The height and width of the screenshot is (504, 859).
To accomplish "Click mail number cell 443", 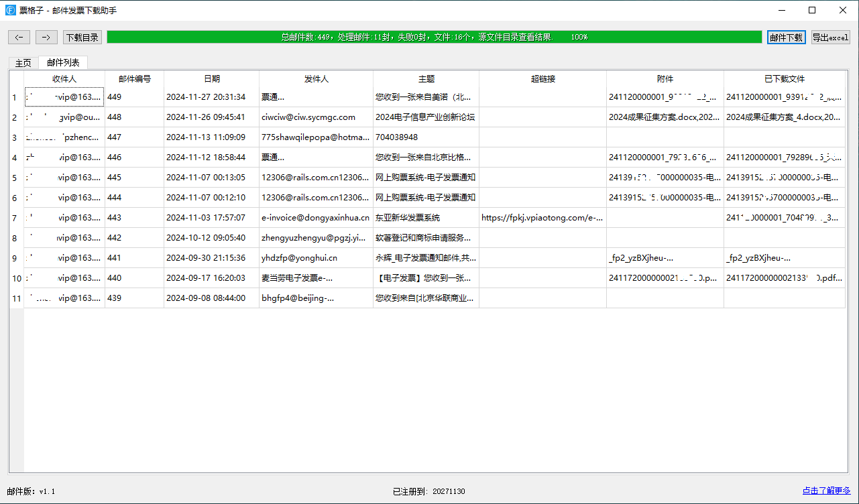I will 134,218.
